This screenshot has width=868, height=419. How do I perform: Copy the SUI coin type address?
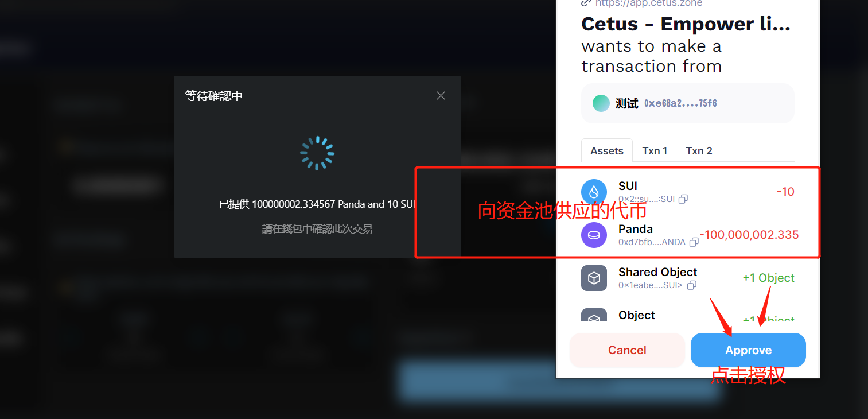pyautogui.click(x=683, y=199)
